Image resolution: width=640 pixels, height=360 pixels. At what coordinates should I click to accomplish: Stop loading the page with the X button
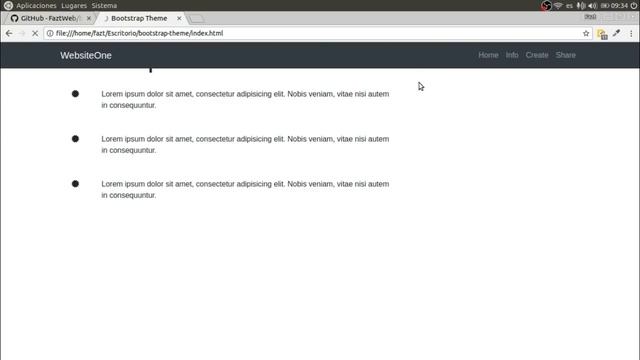click(x=35, y=33)
